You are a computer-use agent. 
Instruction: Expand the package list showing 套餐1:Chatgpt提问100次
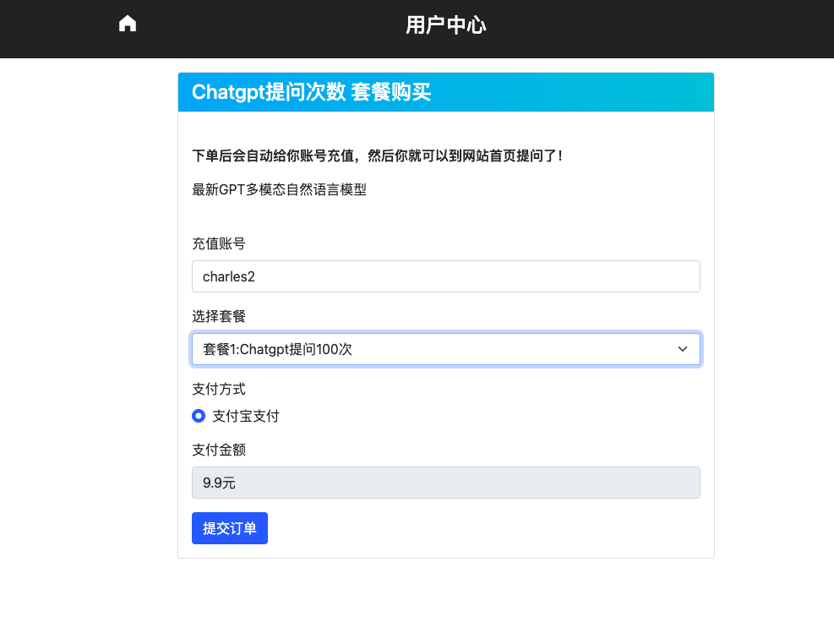tap(445, 348)
